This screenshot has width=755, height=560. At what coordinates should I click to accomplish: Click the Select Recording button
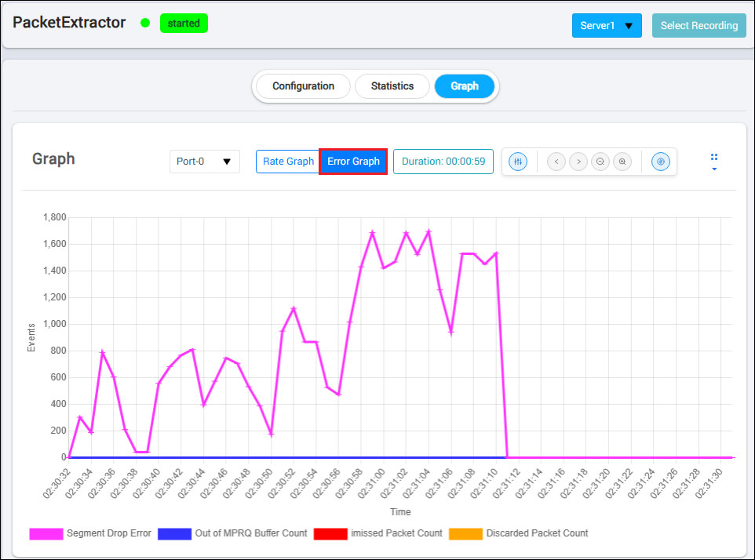(x=698, y=25)
